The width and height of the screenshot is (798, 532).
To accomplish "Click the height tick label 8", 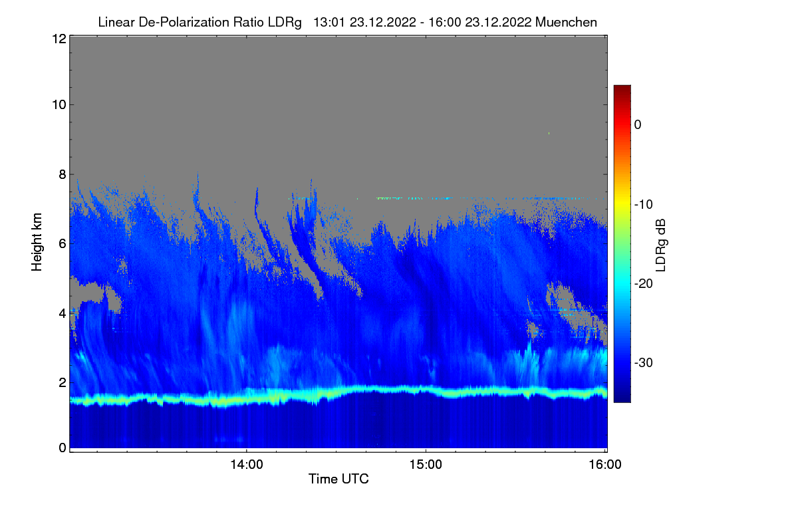I will point(62,174).
